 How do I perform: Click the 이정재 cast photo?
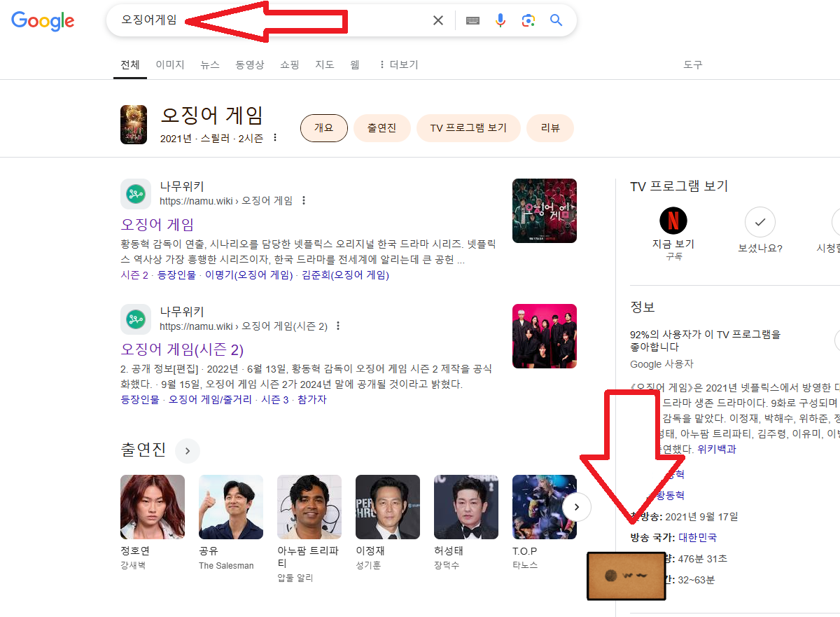click(x=388, y=507)
